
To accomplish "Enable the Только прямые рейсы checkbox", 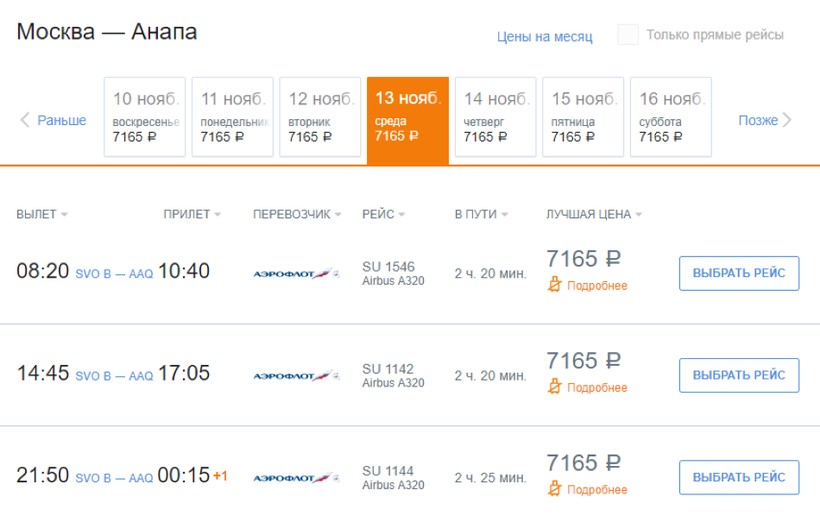I will (x=628, y=35).
